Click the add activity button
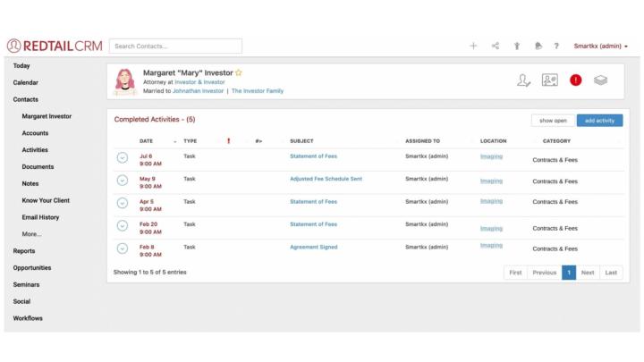The height and width of the screenshot is (362, 644). (599, 121)
